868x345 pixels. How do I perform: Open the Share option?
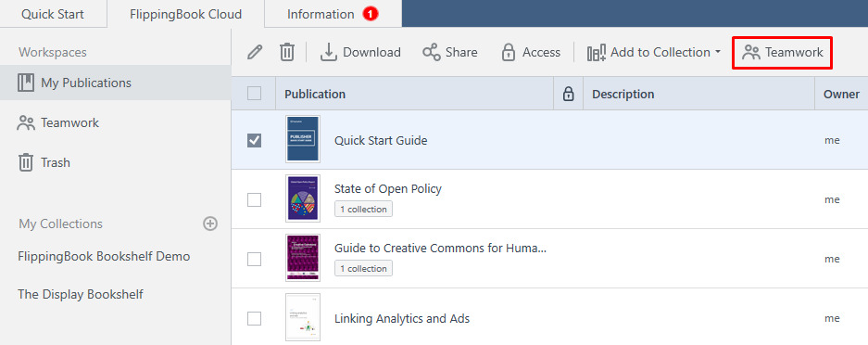(x=450, y=53)
